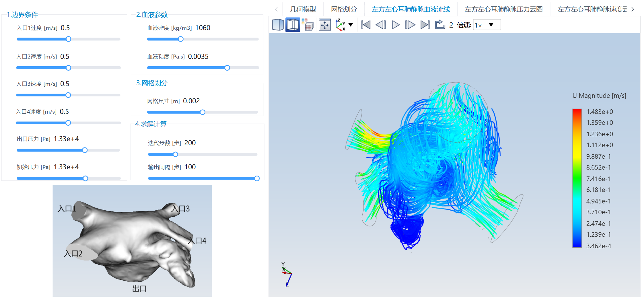Click the XYZ axes triad in viewport
The height and width of the screenshot is (301, 644).
click(286, 274)
